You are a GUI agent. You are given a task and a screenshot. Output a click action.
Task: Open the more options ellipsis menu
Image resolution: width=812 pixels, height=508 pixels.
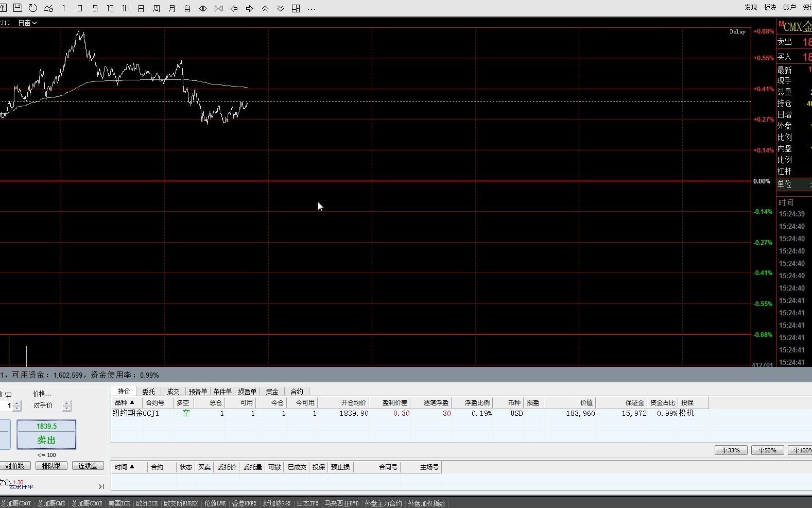click(x=311, y=9)
